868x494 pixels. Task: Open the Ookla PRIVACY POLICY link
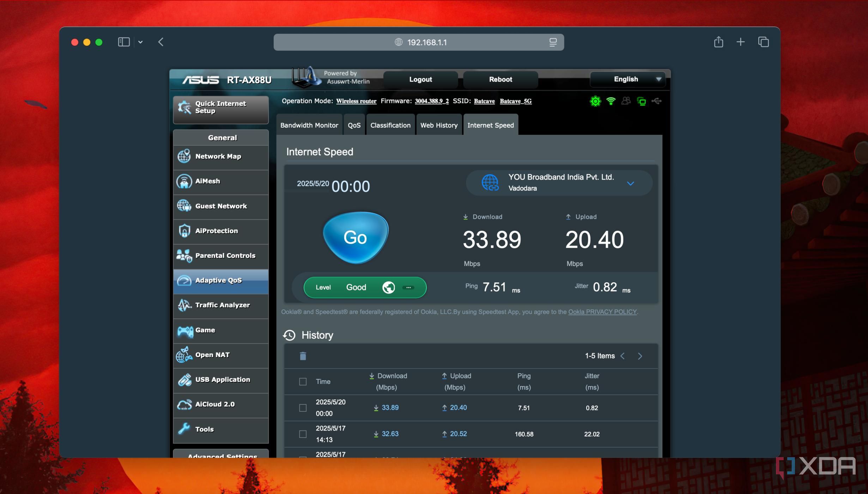coord(602,312)
